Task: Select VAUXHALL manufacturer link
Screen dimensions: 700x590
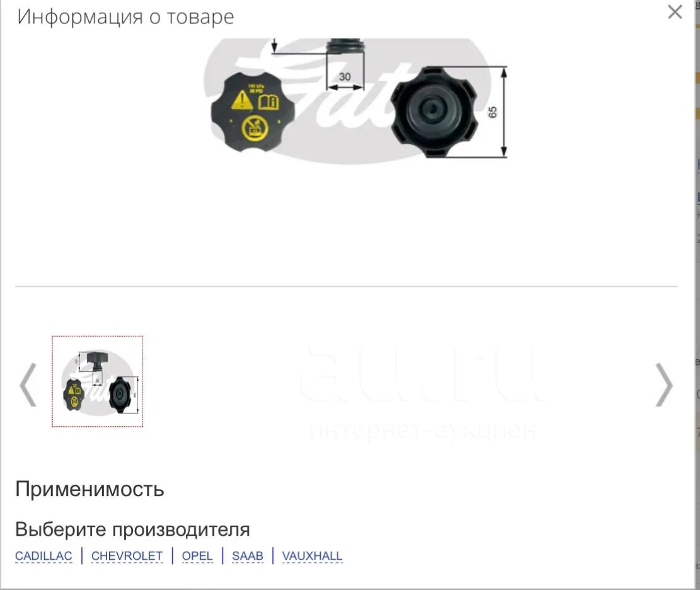Action: pos(312,556)
